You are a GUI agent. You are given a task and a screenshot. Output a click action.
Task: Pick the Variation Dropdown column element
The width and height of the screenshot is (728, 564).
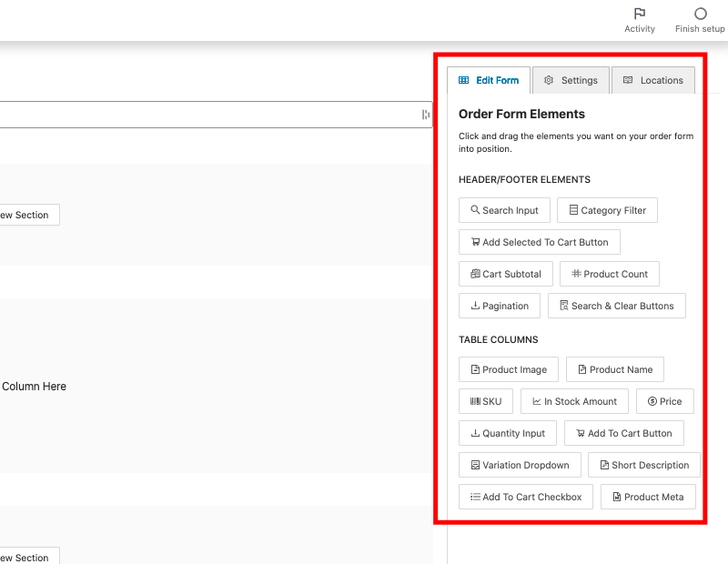coord(520,465)
